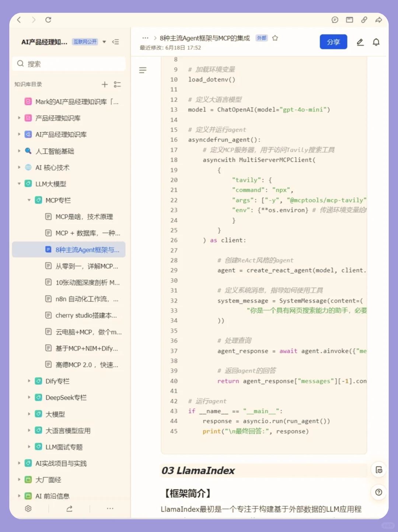The height and width of the screenshot is (532, 398).
Task: Click the 【框架简介】 subheading
Action: point(188,493)
